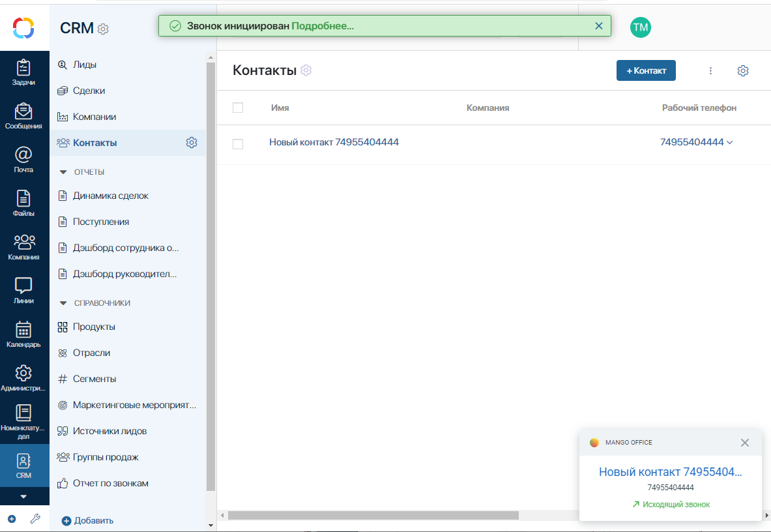Image resolution: width=771 pixels, height=532 pixels.
Task: Open the Файлы section icon
Action: point(23,203)
